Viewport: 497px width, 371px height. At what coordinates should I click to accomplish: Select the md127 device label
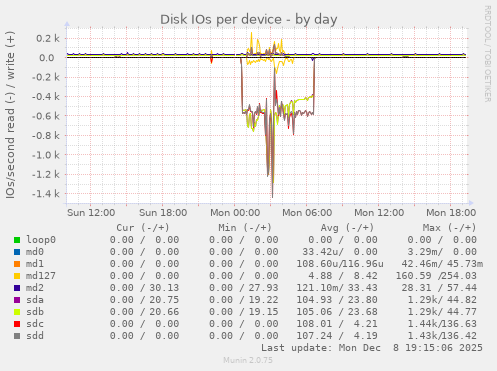coord(41,276)
